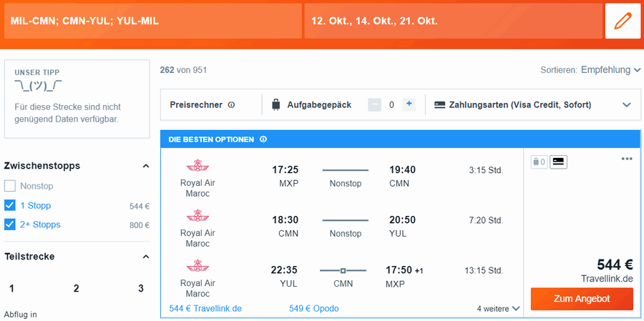644x321 pixels.
Task: Select Teilstrecke tab 2
Action: pyautogui.click(x=77, y=289)
